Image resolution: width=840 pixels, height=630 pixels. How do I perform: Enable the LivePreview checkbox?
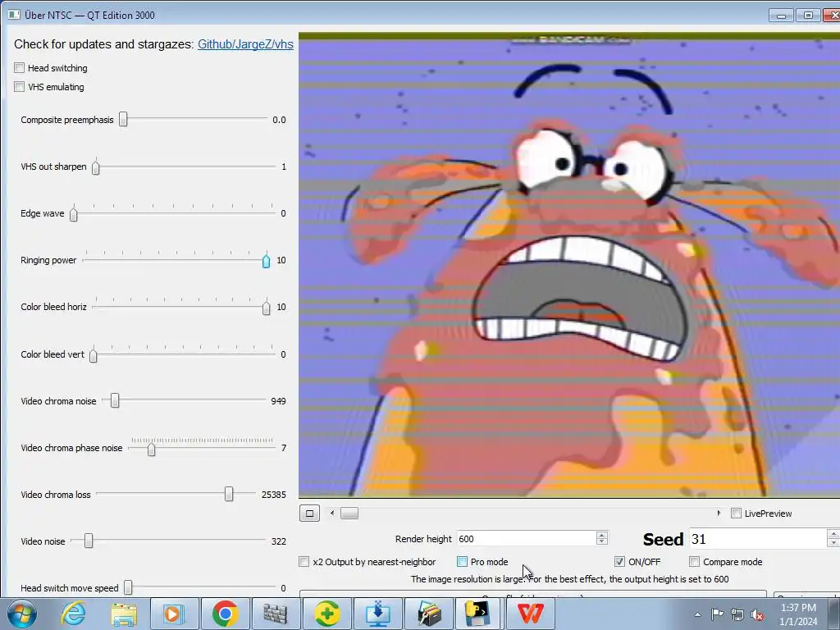point(737,514)
